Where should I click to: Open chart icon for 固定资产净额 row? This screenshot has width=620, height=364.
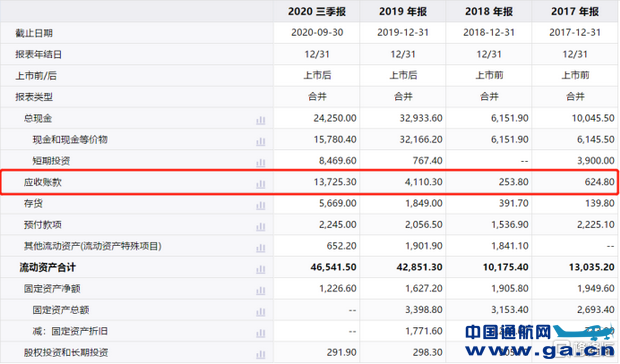(x=261, y=290)
